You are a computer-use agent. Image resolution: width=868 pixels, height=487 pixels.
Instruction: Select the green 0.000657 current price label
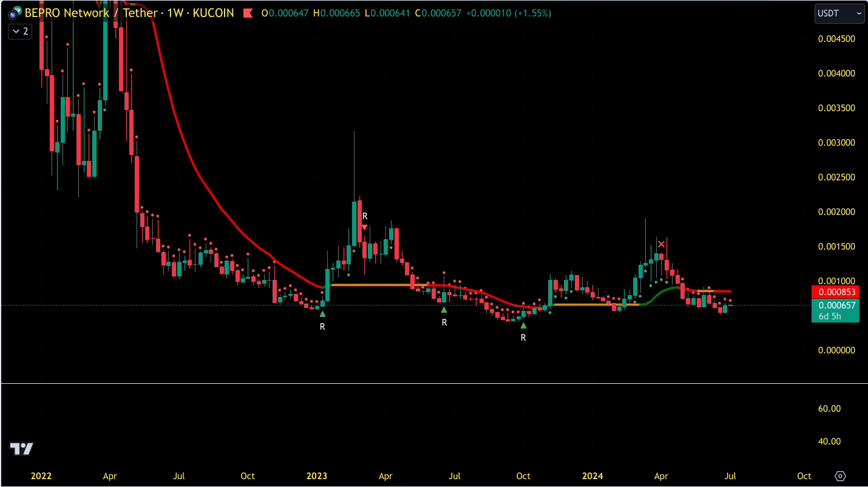(835, 305)
